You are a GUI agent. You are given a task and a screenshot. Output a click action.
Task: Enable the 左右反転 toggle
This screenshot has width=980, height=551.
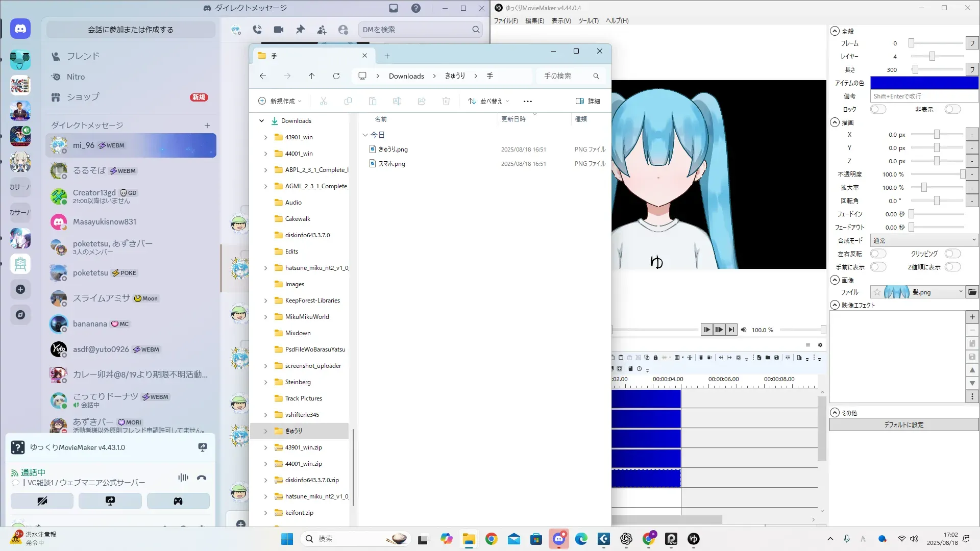coord(878,254)
